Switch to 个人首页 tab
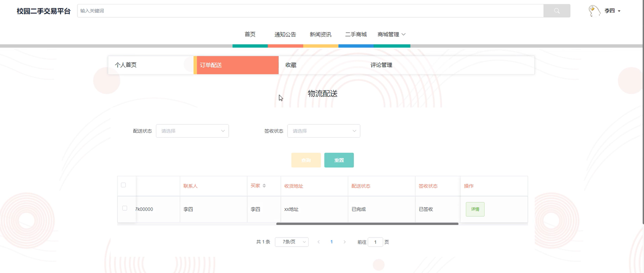This screenshot has width=644, height=273. point(151,65)
